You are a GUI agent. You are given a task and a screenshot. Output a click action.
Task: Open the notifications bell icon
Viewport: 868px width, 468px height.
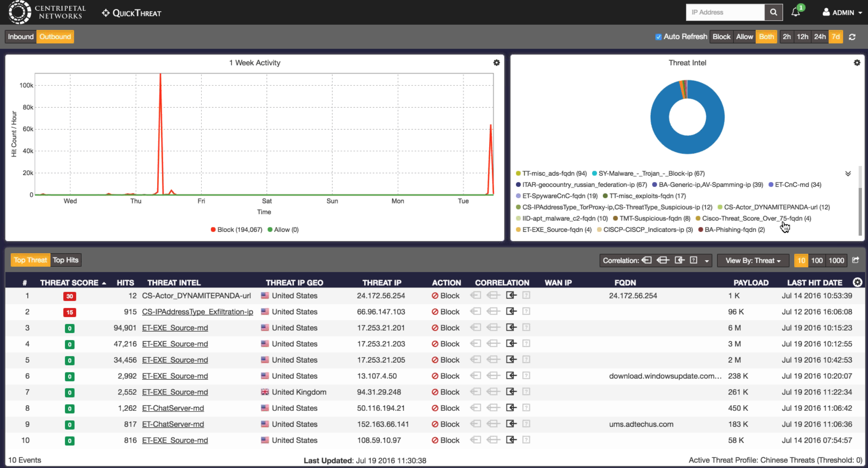796,12
